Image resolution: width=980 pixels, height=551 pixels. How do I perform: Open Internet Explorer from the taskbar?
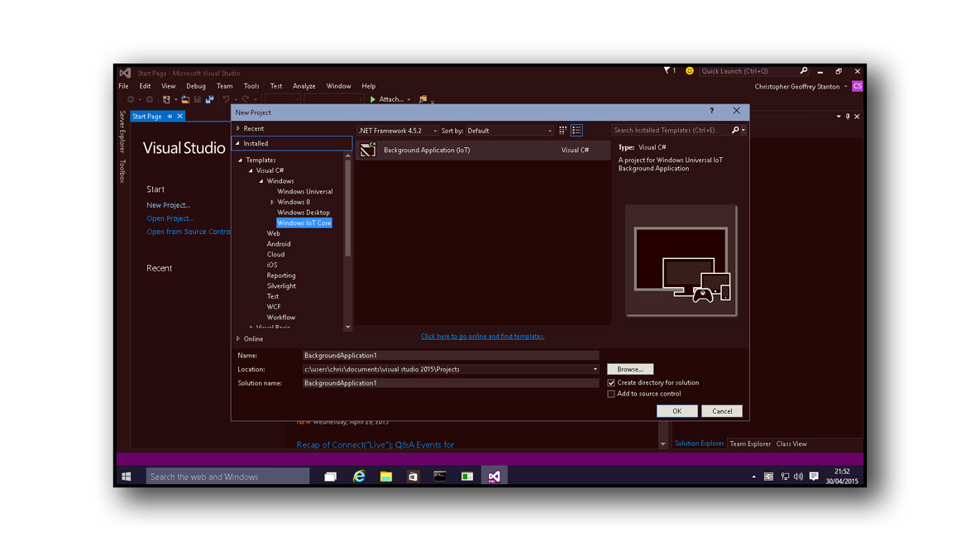[x=359, y=477]
